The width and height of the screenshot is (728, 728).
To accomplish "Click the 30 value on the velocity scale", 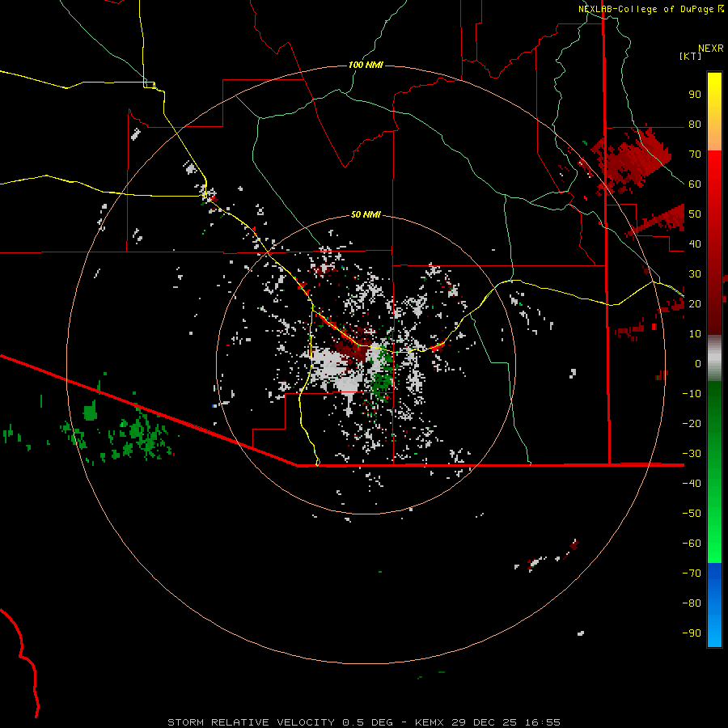I will (695, 274).
